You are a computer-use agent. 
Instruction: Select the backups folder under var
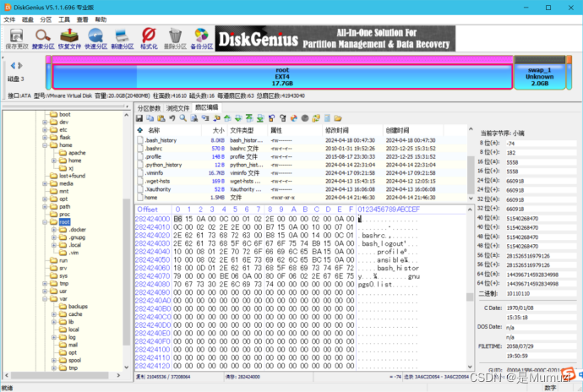point(78,307)
